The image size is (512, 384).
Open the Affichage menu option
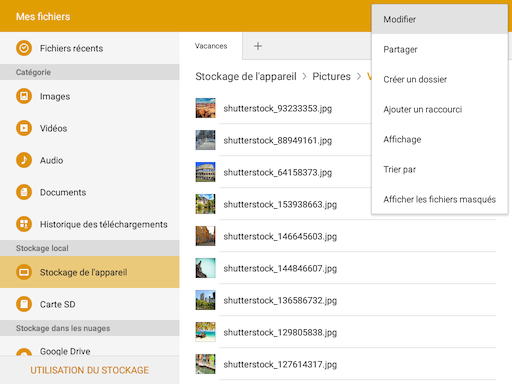tap(440, 139)
